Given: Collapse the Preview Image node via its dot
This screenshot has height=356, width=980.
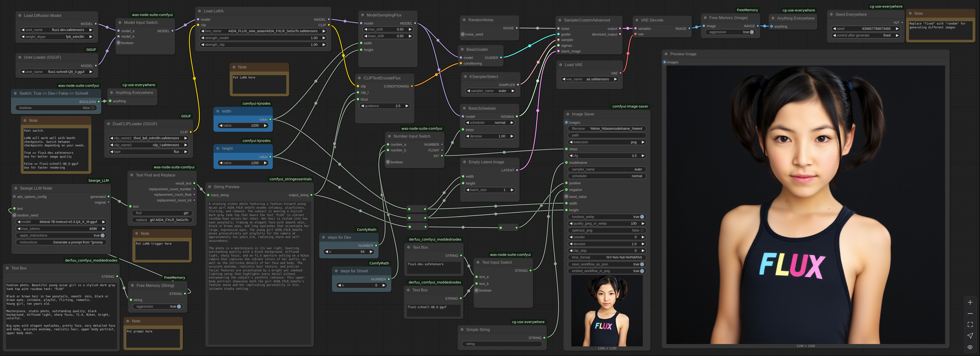Looking at the screenshot, I should tap(666, 54).
